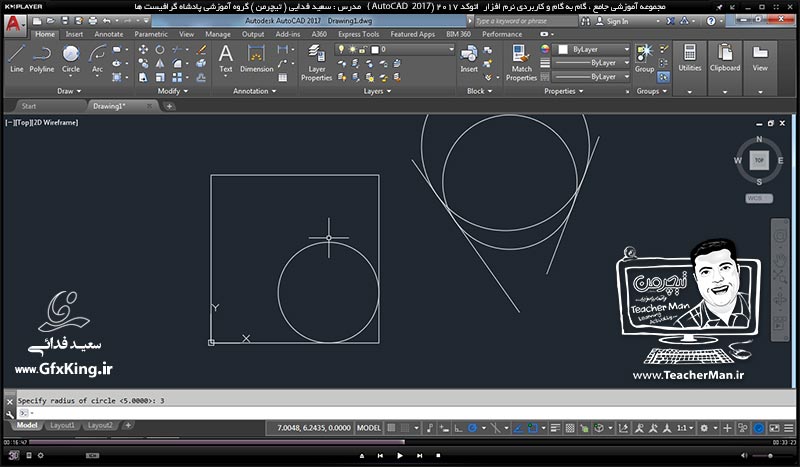Switch to the Layout1 tab
The height and width of the screenshot is (467, 800).
tap(62, 425)
